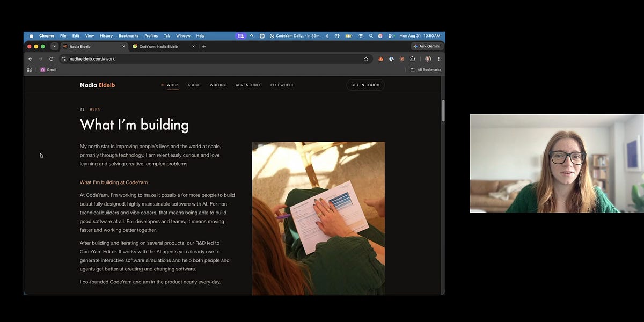The image size is (644, 322).
Task: Open the Wi-Fi menu bar icon
Action: coord(361,36)
